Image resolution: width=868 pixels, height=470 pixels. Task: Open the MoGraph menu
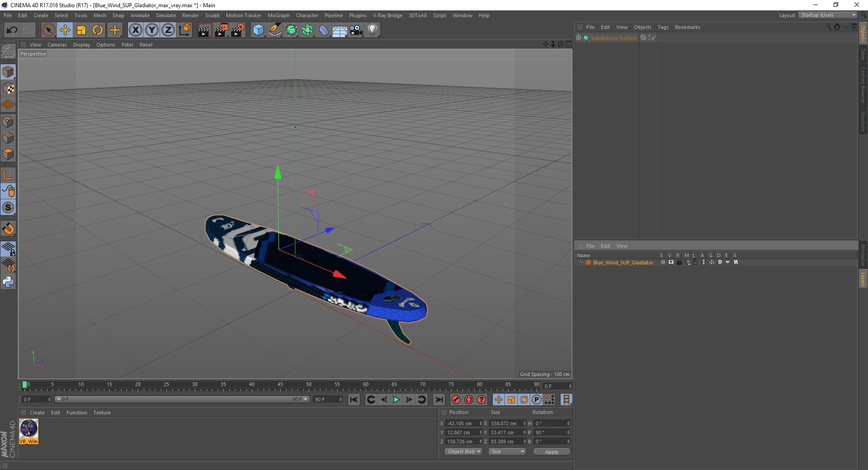point(278,15)
